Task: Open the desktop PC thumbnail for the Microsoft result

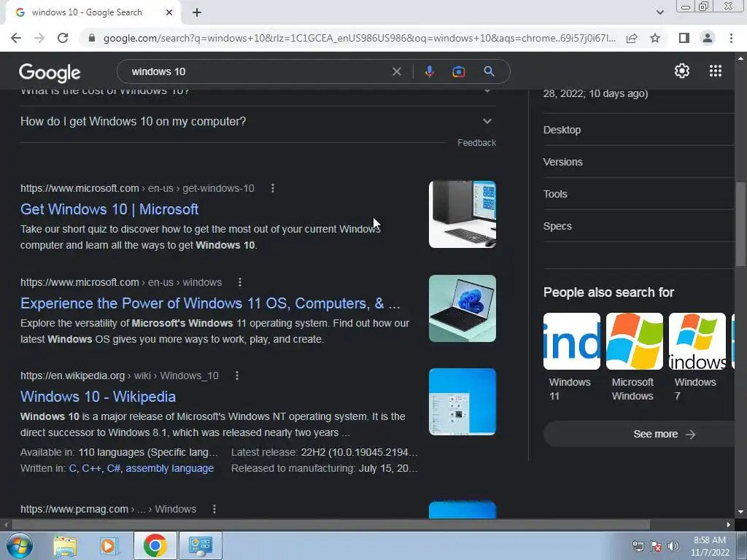Action: point(462,214)
